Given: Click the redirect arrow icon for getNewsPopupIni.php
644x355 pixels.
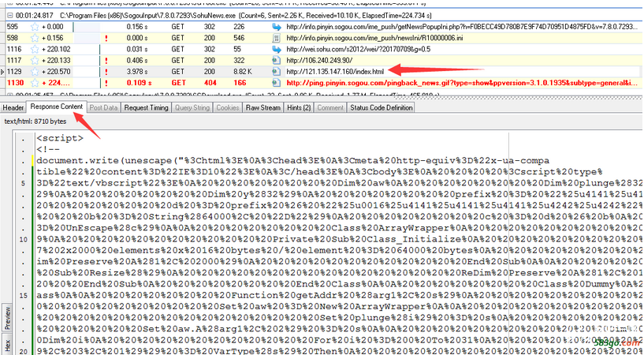Looking at the screenshot, I should click(277, 27).
